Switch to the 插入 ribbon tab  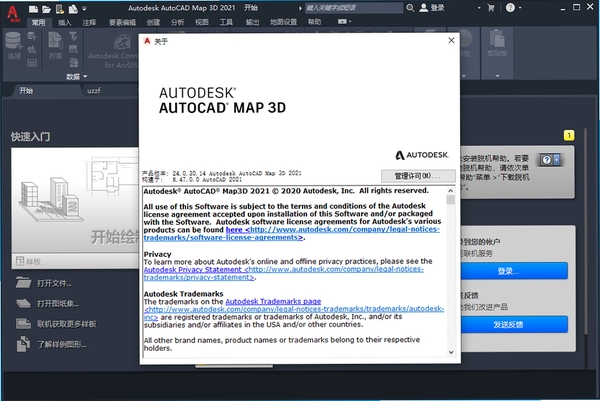tap(64, 22)
